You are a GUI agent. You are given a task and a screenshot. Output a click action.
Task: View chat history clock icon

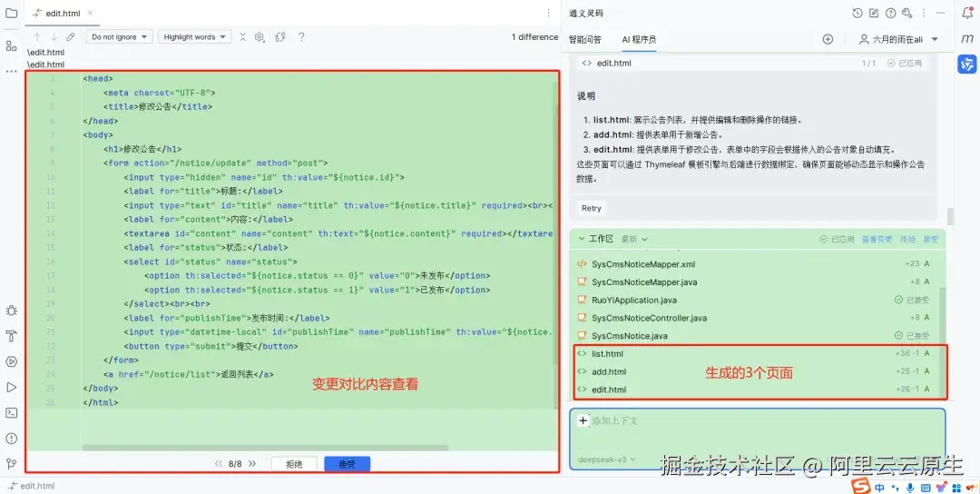857,13
